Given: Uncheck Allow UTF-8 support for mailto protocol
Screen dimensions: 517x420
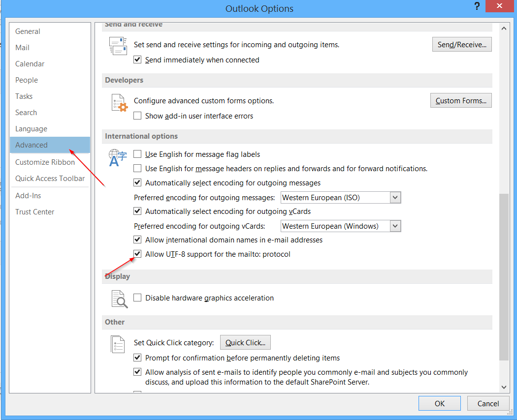Looking at the screenshot, I should coord(138,254).
